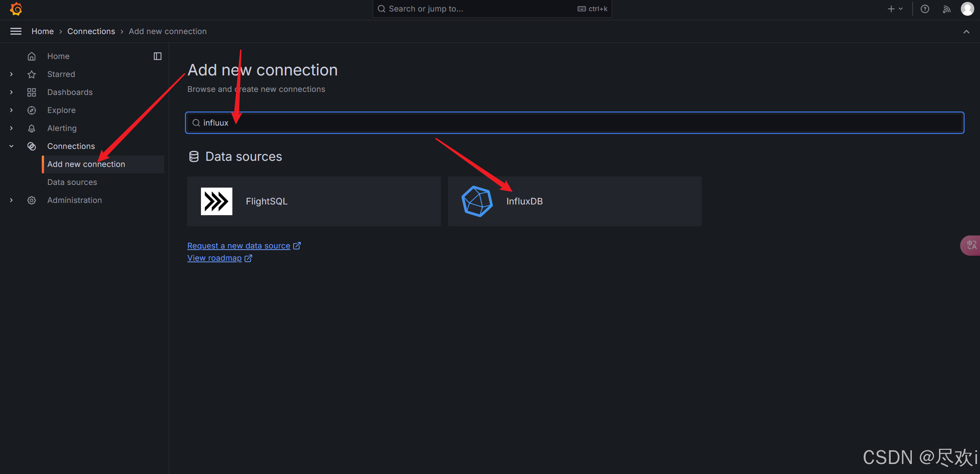Viewport: 980px width, 474px height.
Task: Select Data sources sidebar sub-item
Action: click(x=72, y=182)
